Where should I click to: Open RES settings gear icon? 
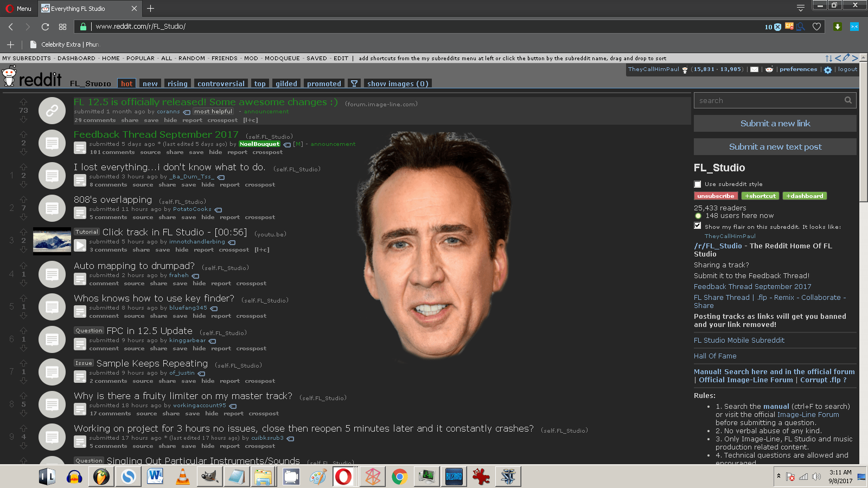coord(828,70)
